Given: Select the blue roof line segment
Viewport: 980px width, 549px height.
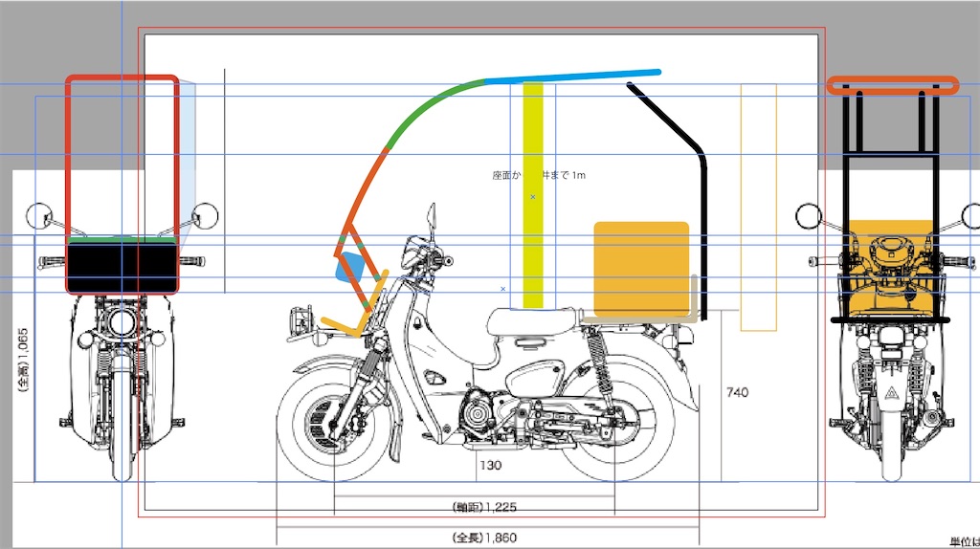Looking at the screenshot, I should 573,77.
